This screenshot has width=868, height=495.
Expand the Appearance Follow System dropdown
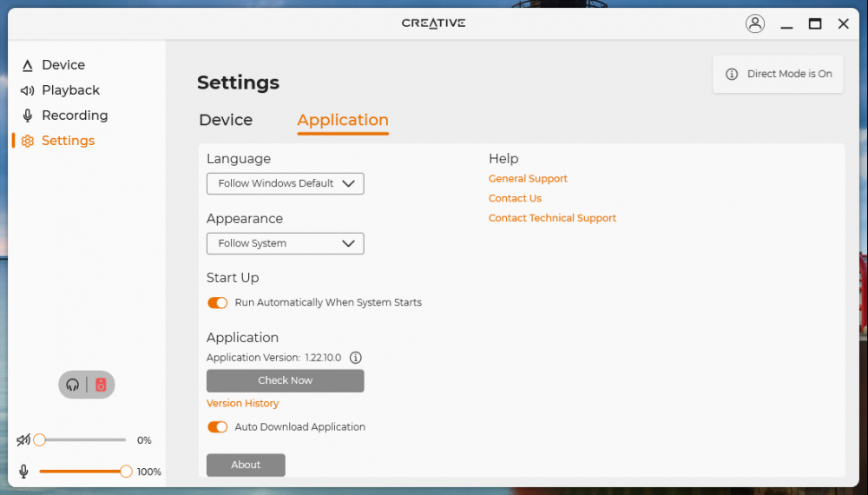pyautogui.click(x=285, y=244)
